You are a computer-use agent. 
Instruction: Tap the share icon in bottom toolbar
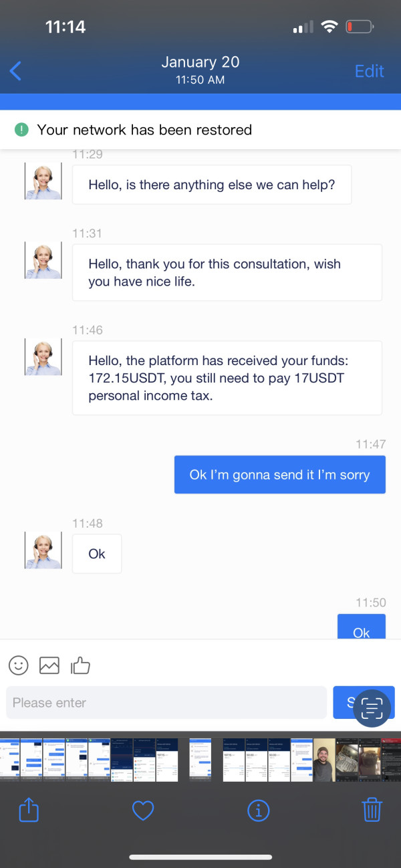point(29,811)
